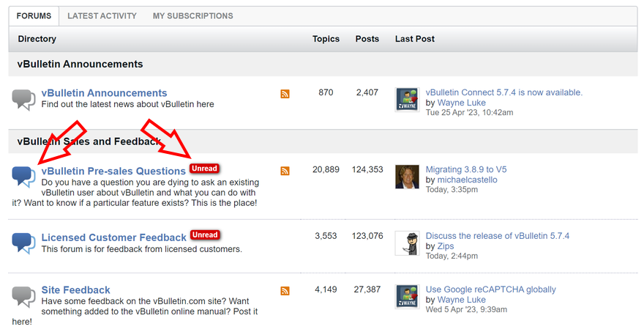This screenshot has height=332, width=644.
Task: Open Zips user profile
Action: tap(446, 246)
